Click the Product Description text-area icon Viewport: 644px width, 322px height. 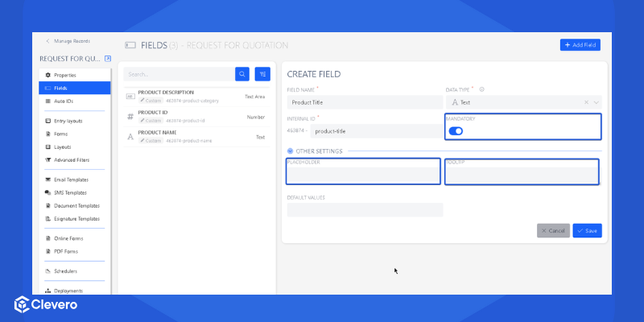(x=130, y=97)
